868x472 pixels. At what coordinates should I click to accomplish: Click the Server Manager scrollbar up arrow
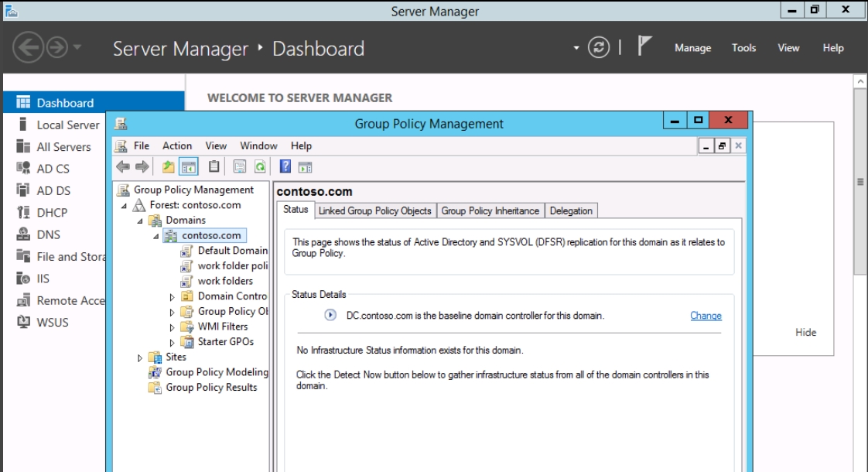tap(859, 81)
